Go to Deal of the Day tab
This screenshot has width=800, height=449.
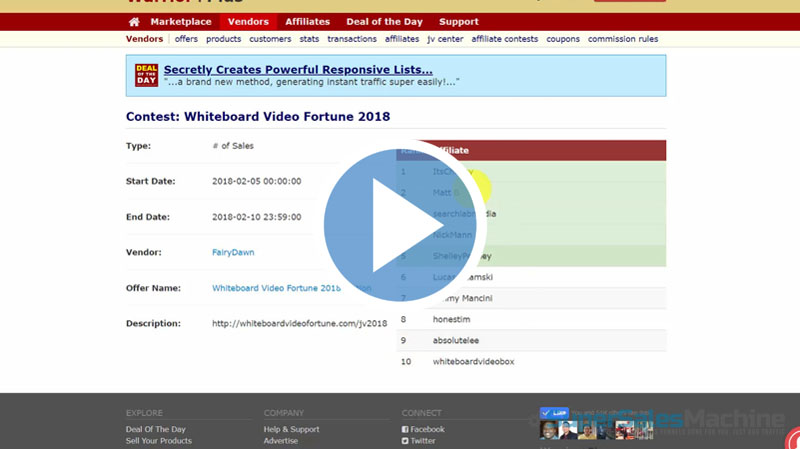(385, 22)
